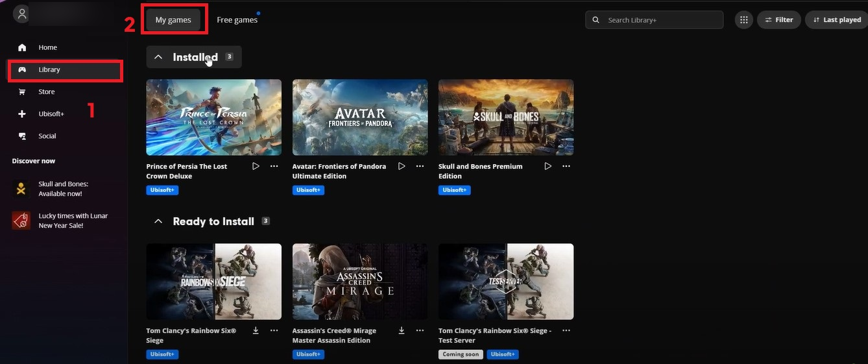Click the 'Discover now' heading
The image size is (868, 364).
(34, 161)
